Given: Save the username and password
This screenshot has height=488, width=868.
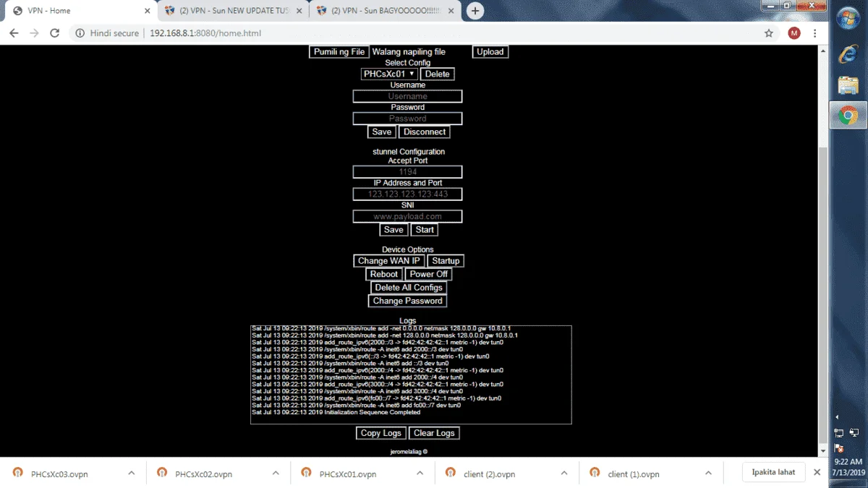Looking at the screenshot, I should pyautogui.click(x=381, y=132).
